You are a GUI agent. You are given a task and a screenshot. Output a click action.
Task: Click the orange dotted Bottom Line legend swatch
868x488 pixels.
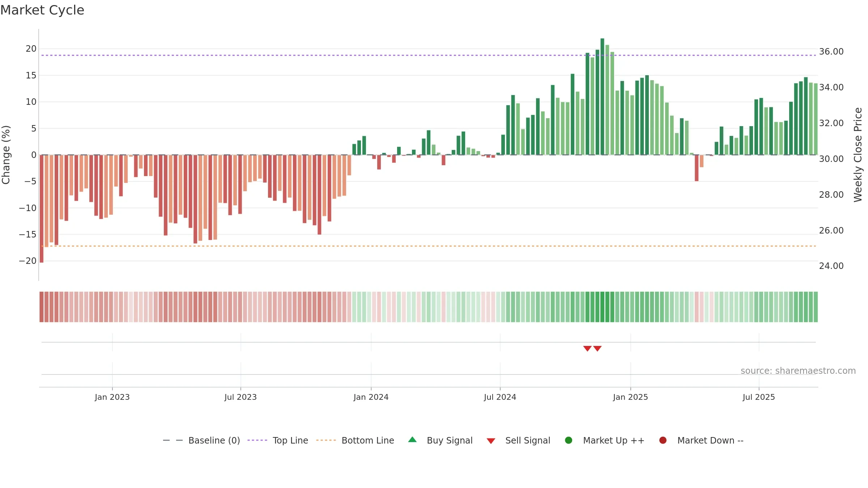click(326, 440)
